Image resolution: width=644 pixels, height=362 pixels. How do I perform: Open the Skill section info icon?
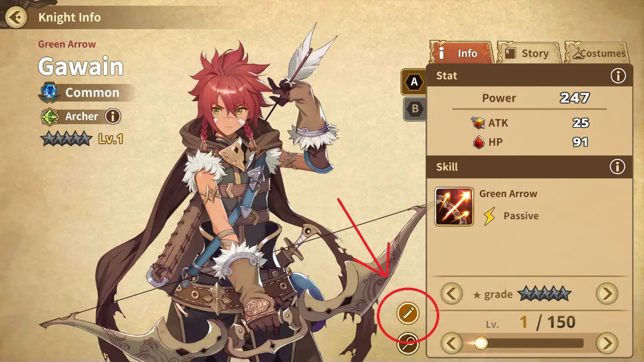[618, 166]
